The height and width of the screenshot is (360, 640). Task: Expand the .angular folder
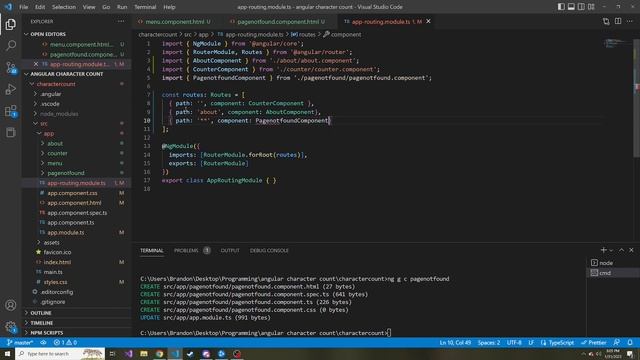(51, 94)
